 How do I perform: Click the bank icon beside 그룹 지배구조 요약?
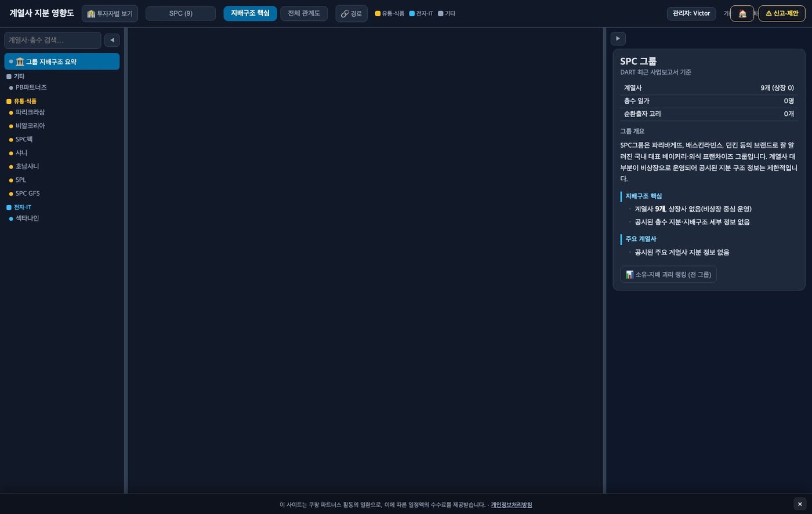pyautogui.click(x=20, y=61)
